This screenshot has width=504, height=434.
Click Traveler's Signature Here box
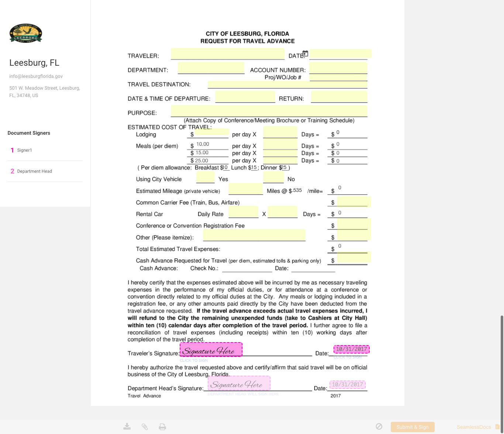(x=211, y=349)
